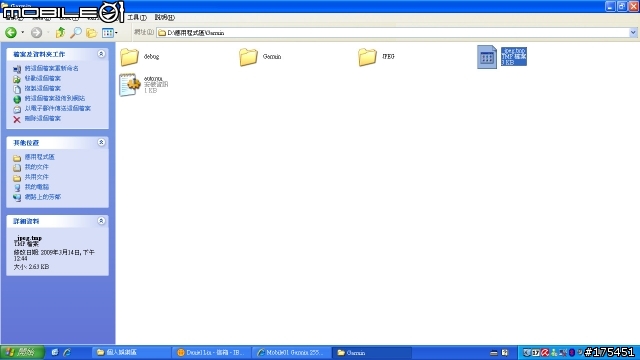This screenshot has width=640, height=360.
Task: Click the language bar icon in taskbar
Action: point(494,353)
